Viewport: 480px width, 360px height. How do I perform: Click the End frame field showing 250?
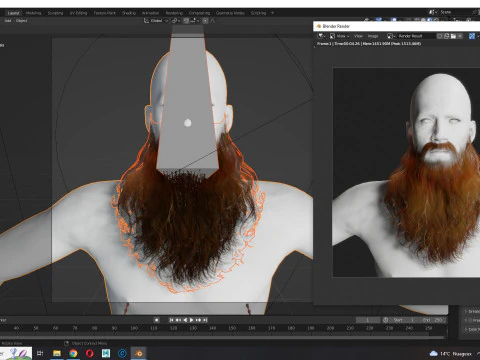pyautogui.click(x=432, y=320)
